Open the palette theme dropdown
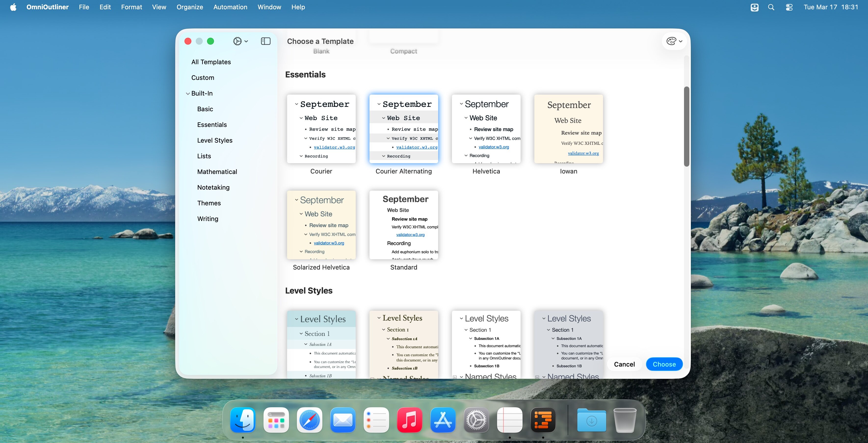 [674, 41]
